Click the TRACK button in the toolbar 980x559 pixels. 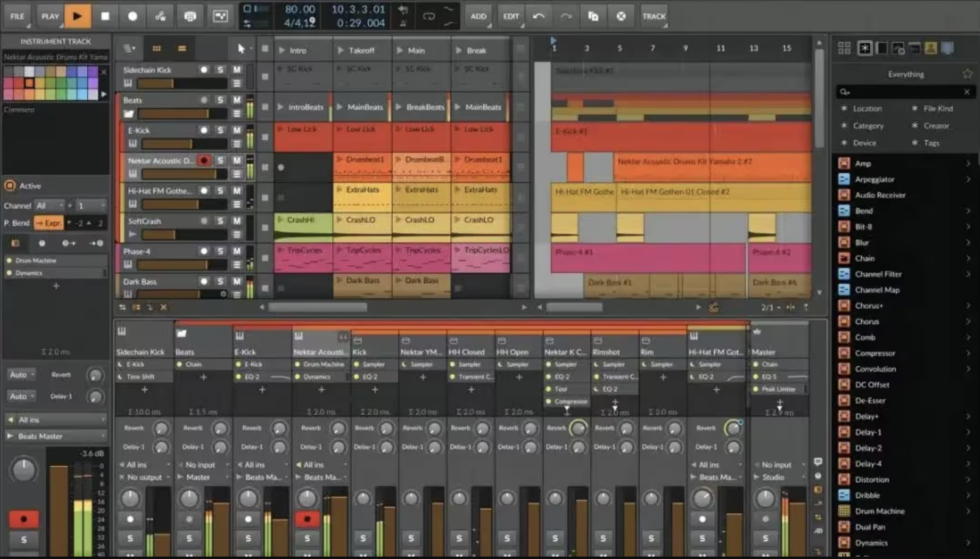point(654,16)
